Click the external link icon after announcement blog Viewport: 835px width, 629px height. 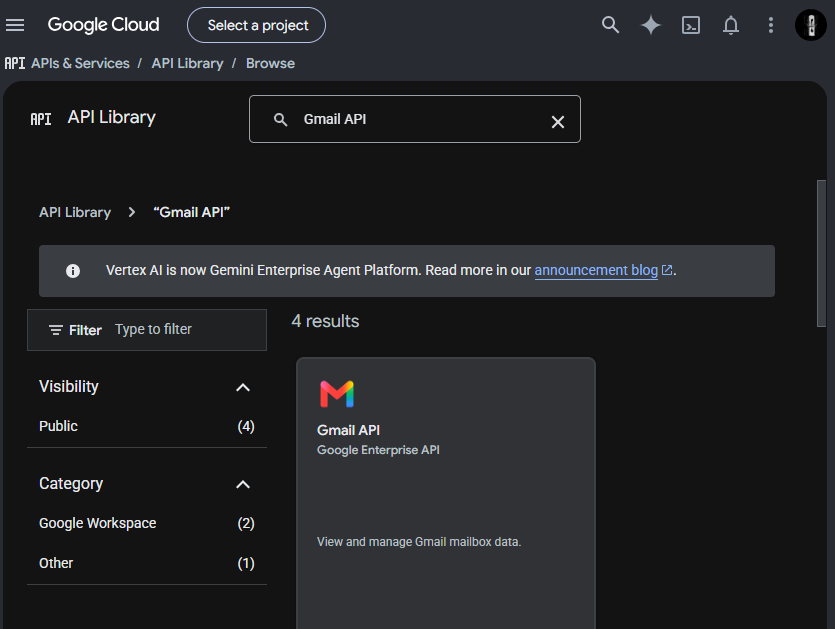point(667,270)
